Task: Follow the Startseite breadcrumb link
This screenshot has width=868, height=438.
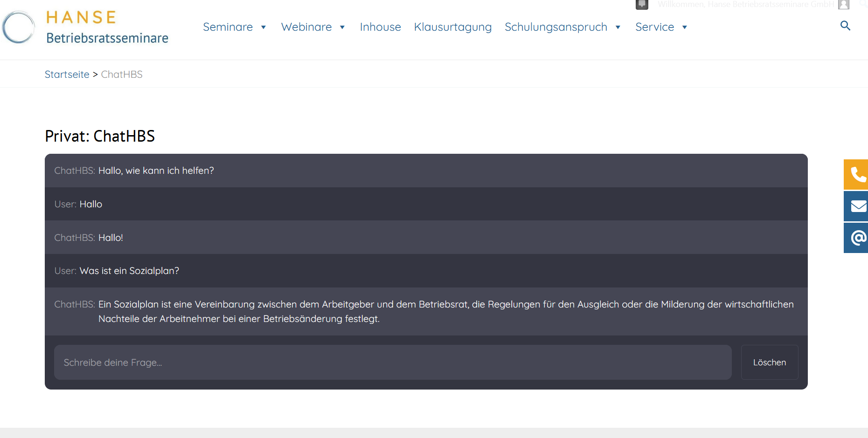Action: tap(67, 75)
